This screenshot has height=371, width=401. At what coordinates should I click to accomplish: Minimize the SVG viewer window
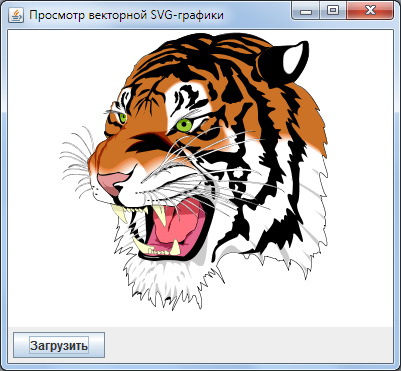coord(306,11)
